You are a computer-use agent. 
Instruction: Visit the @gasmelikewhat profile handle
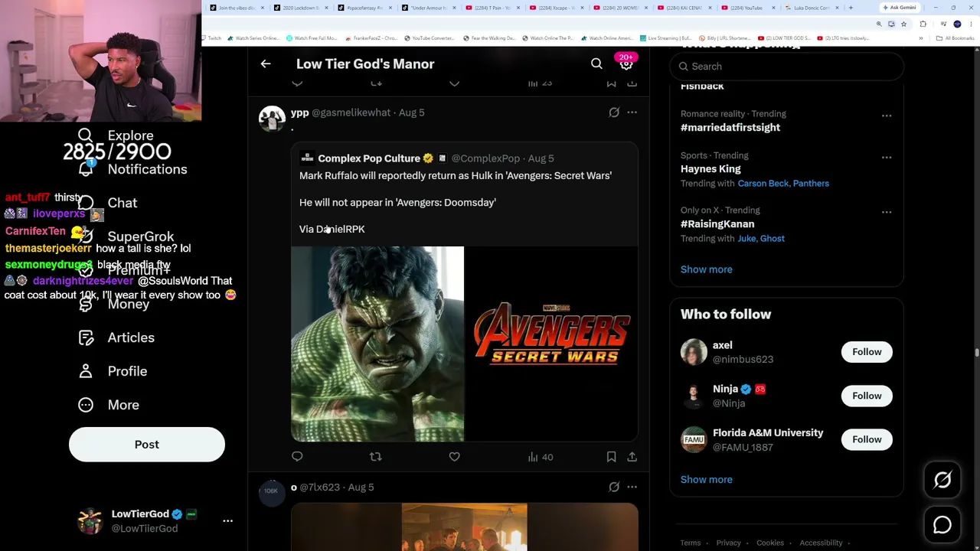[x=351, y=112]
